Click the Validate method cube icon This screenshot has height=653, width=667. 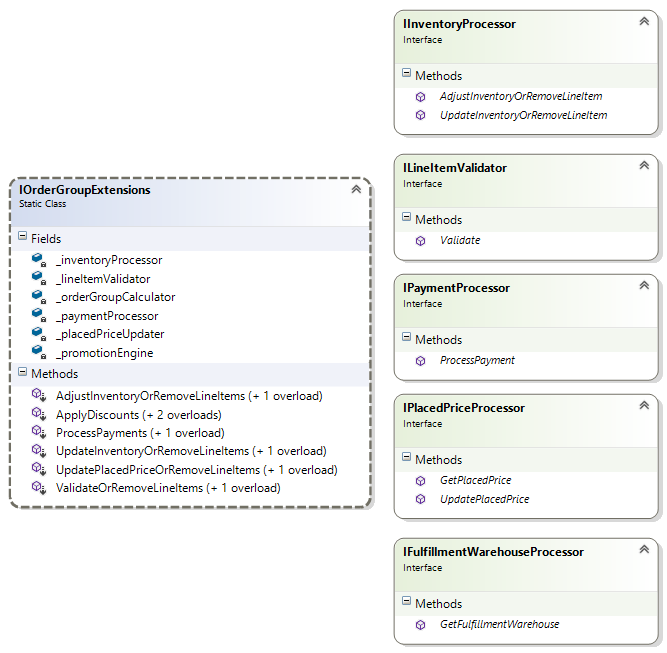tap(420, 241)
